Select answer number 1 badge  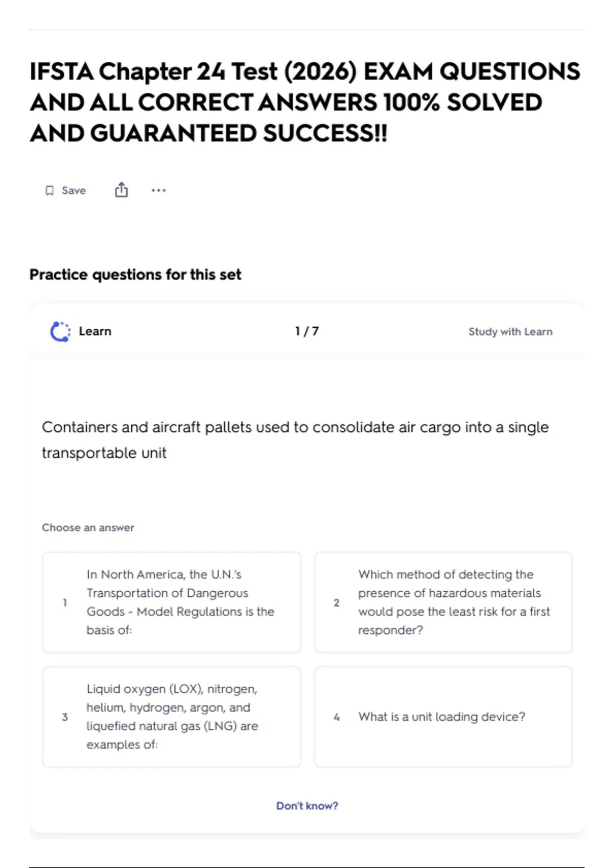[x=65, y=602]
